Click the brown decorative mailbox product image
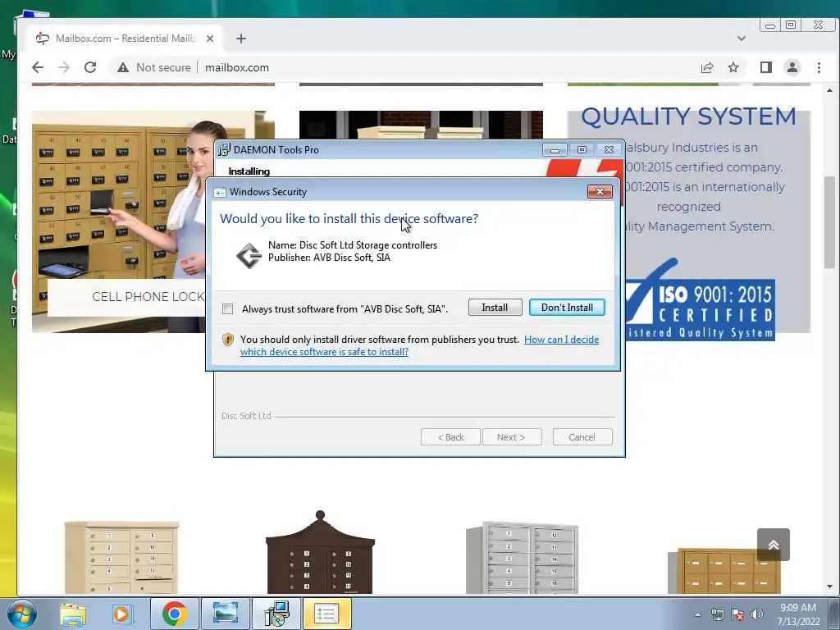840x630 pixels. [321, 552]
